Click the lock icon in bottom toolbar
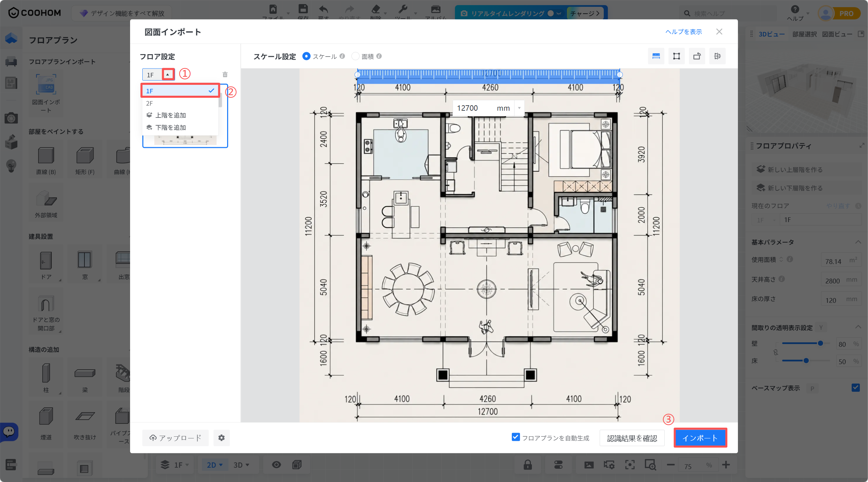The height and width of the screenshot is (482, 868). 527,465
